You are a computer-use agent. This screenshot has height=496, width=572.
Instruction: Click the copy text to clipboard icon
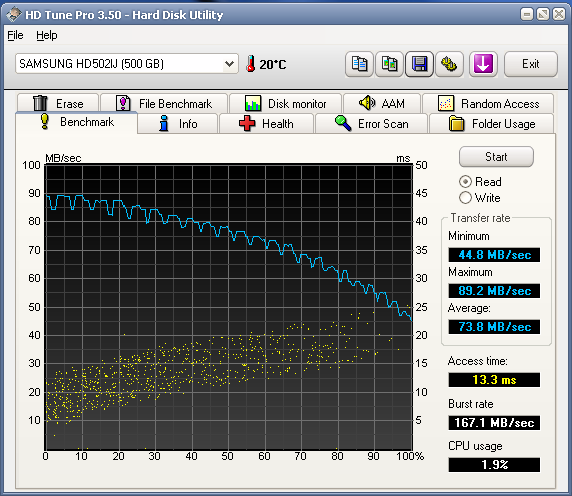coord(359,64)
